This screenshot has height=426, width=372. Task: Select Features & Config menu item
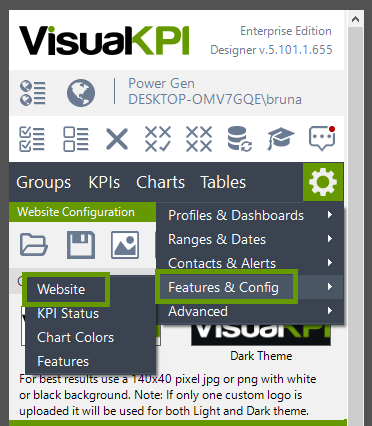(250, 287)
